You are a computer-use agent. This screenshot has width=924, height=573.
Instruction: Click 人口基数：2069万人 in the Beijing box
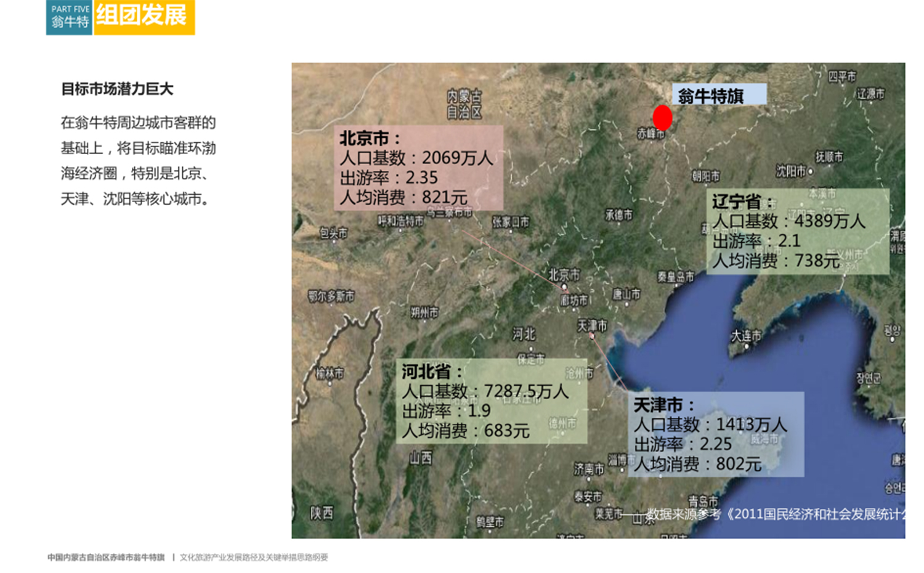point(416,158)
